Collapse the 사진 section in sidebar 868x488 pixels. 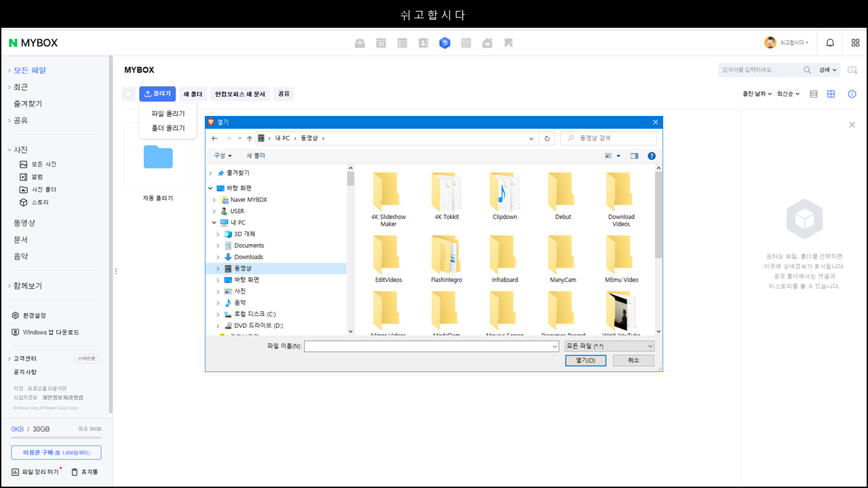pyautogui.click(x=9, y=150)
